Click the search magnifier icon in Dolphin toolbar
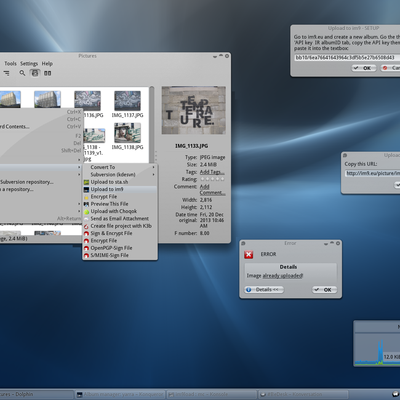Viewport: 400px width, 400px height. coord(22,73)
